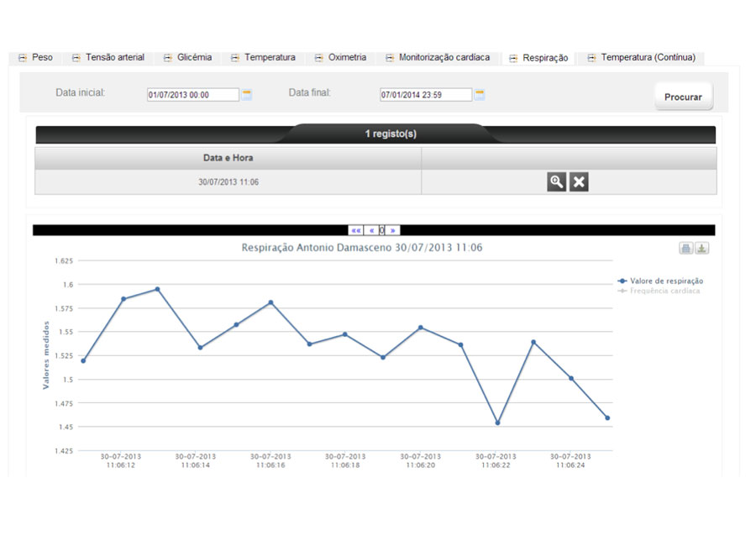The image size is (756, 546).
Task: Go to previous page arrow
Action: [371, 230]
